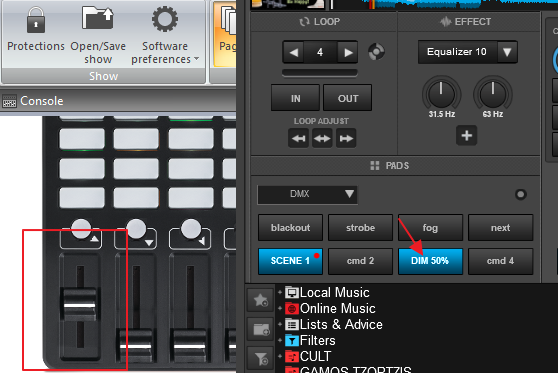Screen dimensions: 558x373
Task: Open the Open/Save show folder icon
Action: (x=98, y=18)
